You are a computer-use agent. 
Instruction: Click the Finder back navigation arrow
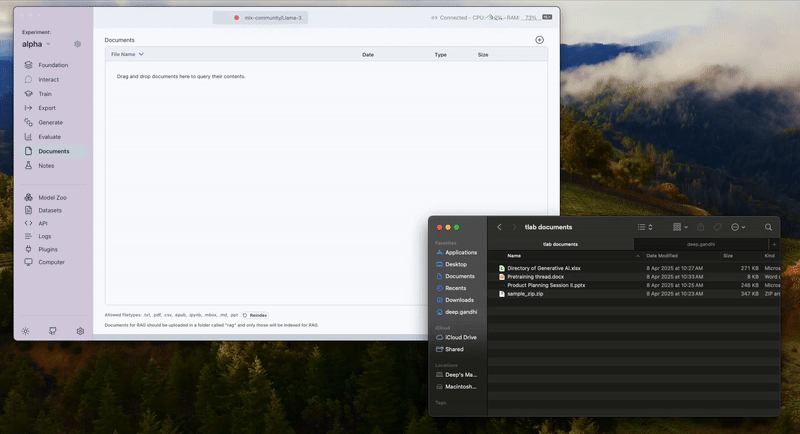pyautogui.click(x=499, y=227)
